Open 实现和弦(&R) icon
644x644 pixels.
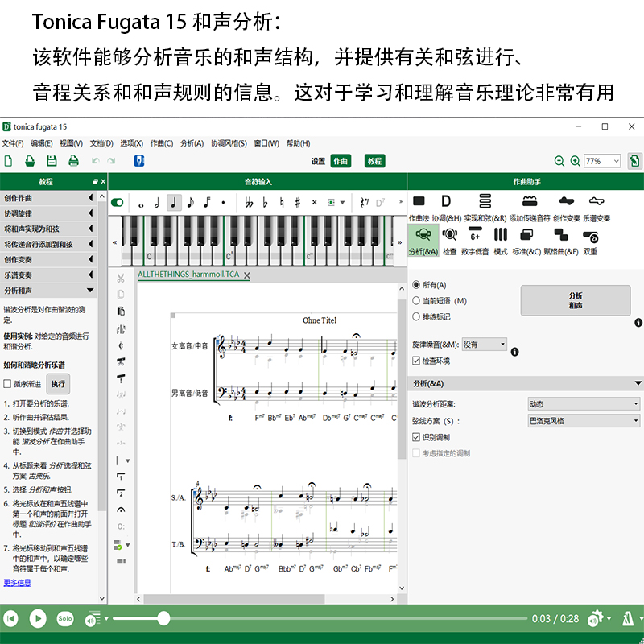tap(485, 208)
